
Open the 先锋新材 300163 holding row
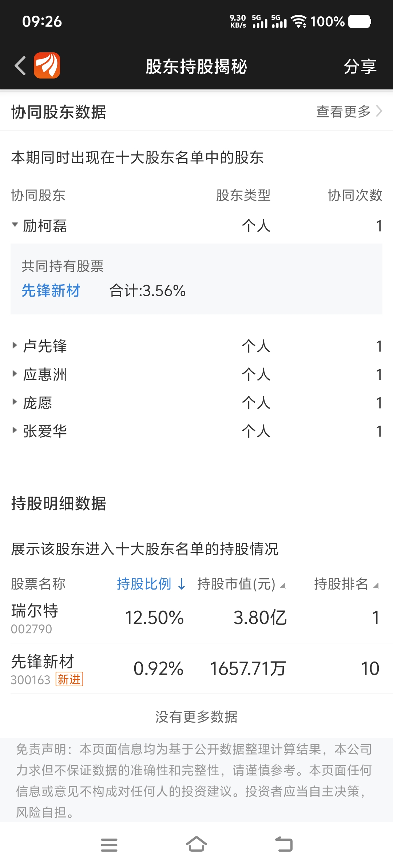tap(196, 669)
